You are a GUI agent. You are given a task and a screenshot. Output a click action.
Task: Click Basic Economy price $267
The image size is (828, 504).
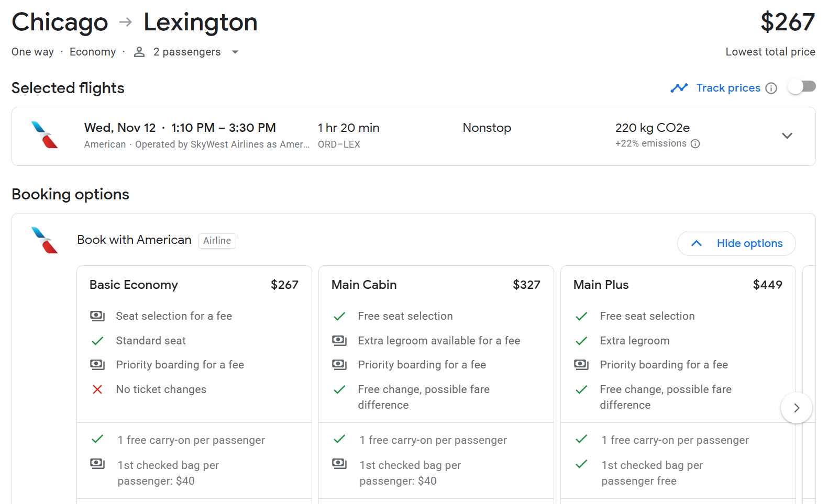pyautogui.click(x=284, y=285)
